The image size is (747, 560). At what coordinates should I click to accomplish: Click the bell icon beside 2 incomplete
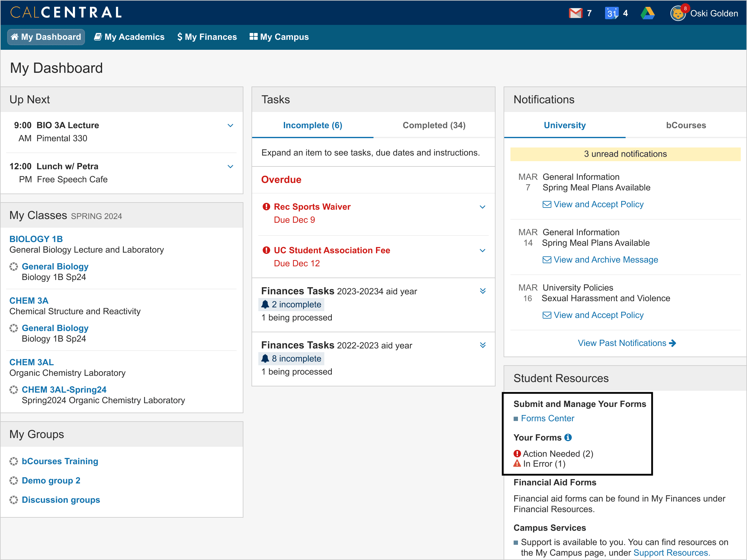point(265,305)
